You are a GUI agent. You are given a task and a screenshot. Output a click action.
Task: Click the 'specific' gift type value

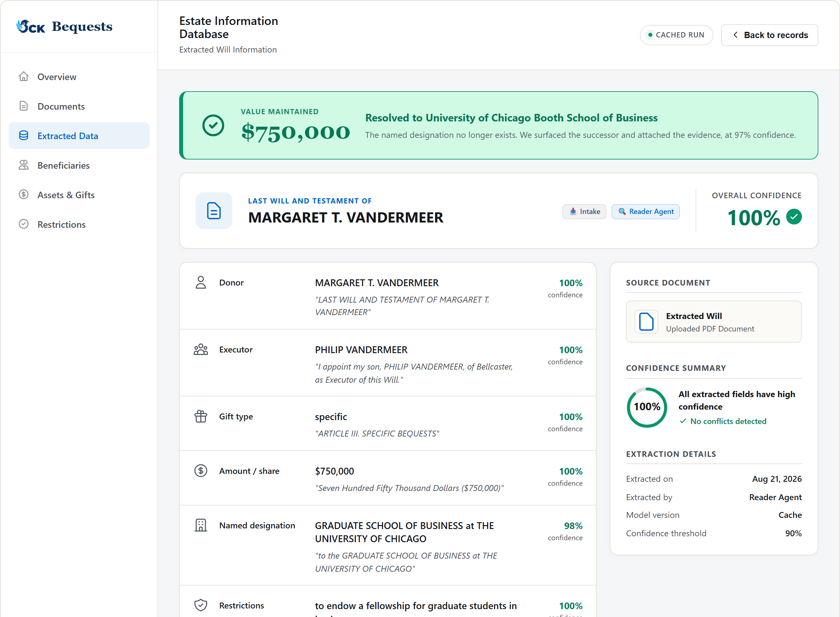[331, 417]
